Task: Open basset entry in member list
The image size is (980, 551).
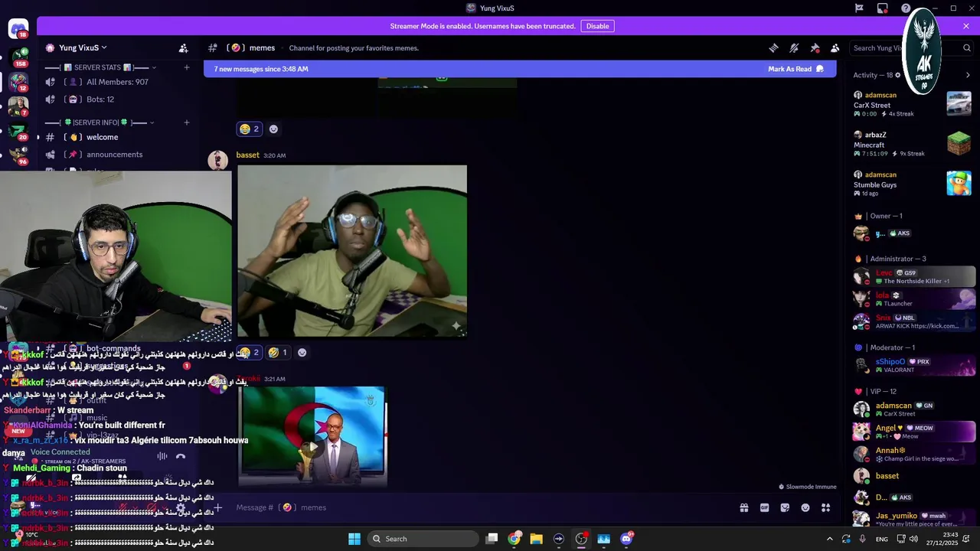Action: [x=914, y=476]
